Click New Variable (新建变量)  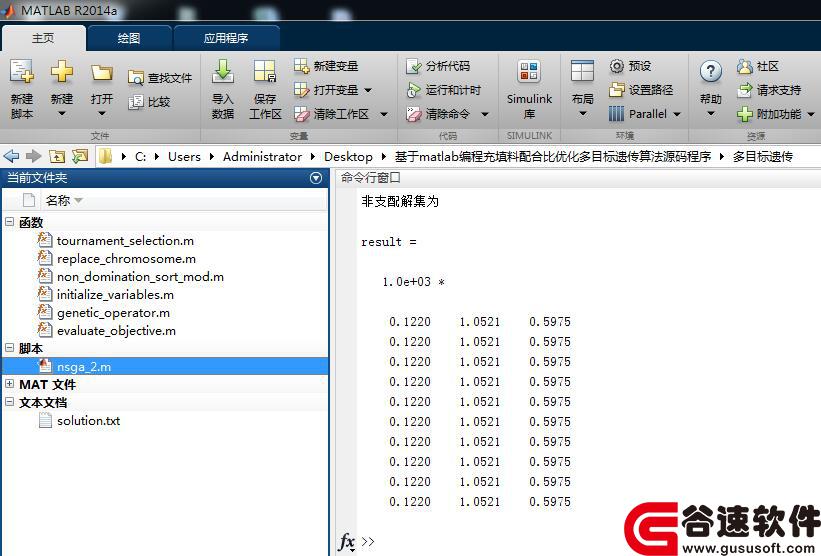[x=326, y=66]
